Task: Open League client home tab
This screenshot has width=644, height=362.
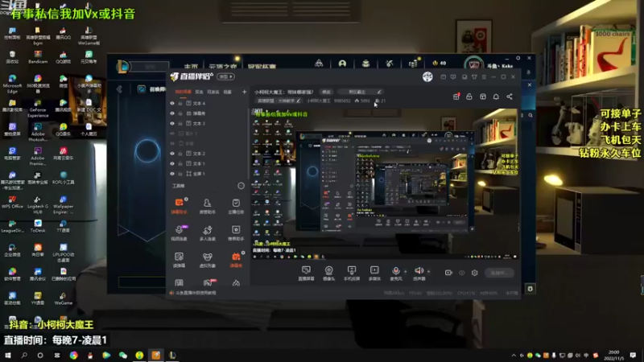Action: pyautogui.click(x=191, y=66)
